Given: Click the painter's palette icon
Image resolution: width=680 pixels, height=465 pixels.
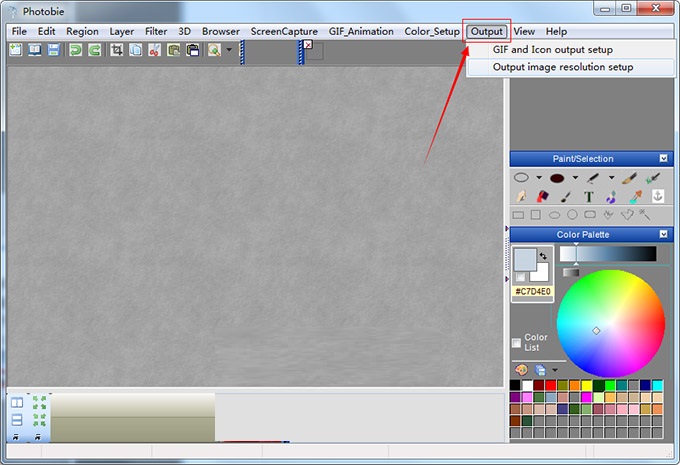Looking at the screenshot, I should point(521,370).
